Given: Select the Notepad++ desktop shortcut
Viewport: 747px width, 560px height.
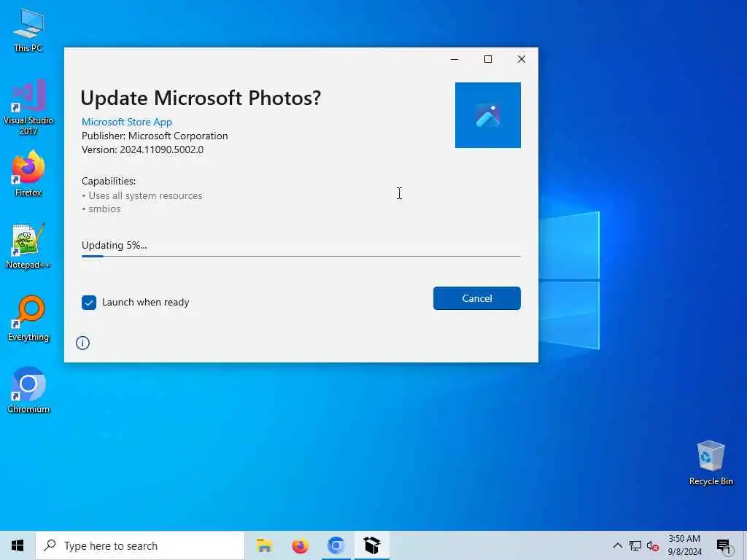Looking at the screenshot, I should (x=28, y=246).
